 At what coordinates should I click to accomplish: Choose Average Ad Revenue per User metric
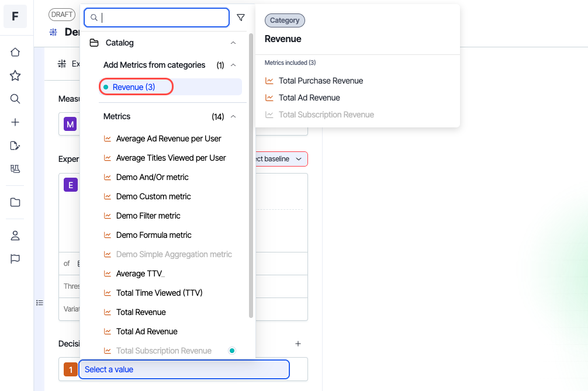(168, 139)
